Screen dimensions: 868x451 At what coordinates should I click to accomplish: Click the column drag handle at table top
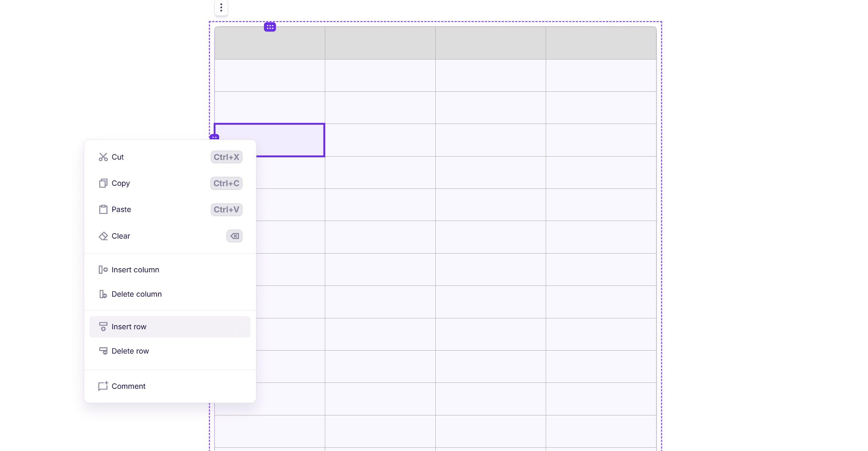tap(270, 27)
